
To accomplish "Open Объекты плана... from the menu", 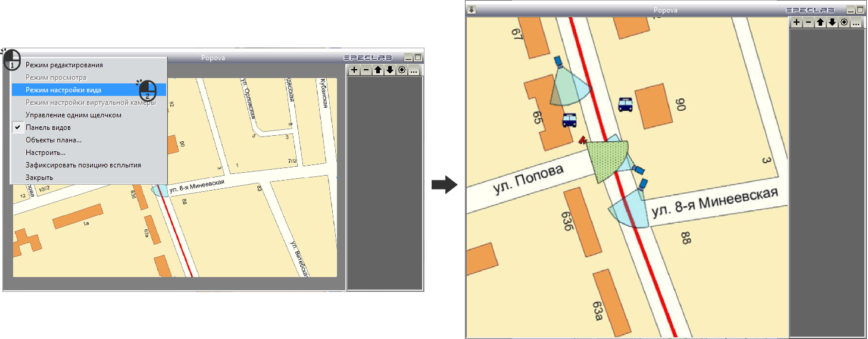I will 88,140.
